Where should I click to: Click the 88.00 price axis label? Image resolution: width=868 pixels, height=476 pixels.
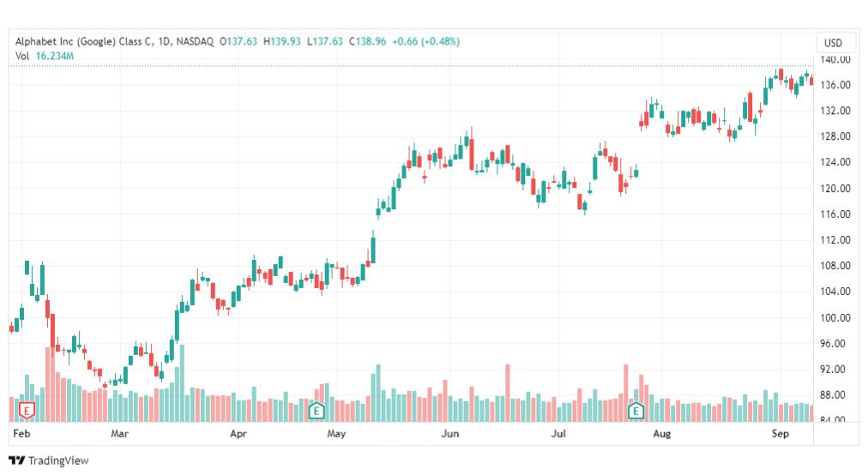(833, 395)
